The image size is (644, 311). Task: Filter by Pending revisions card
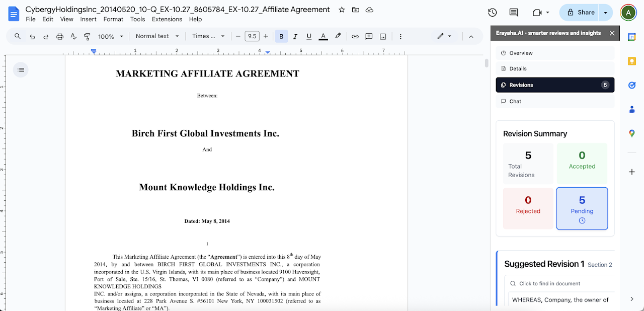582,208
